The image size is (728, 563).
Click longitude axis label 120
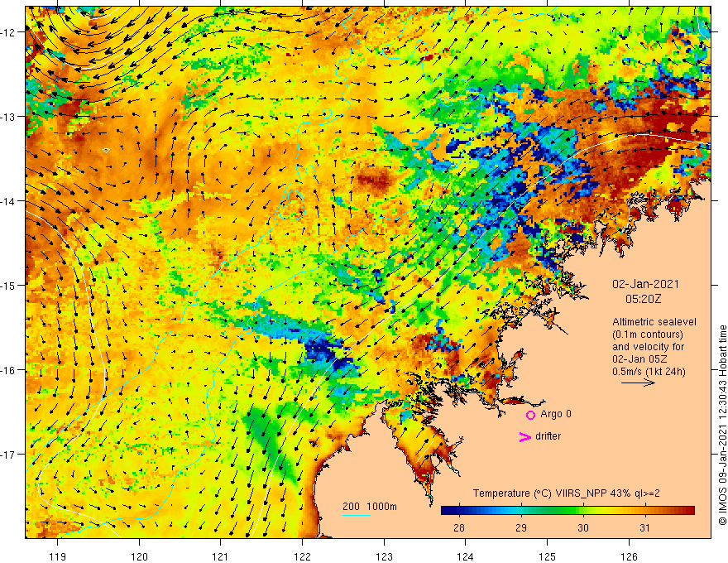click(x=139, y=556)
